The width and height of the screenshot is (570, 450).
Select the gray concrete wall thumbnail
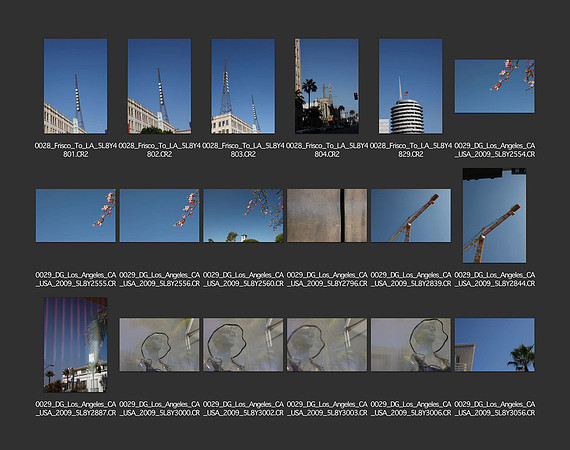click(327, 215)
